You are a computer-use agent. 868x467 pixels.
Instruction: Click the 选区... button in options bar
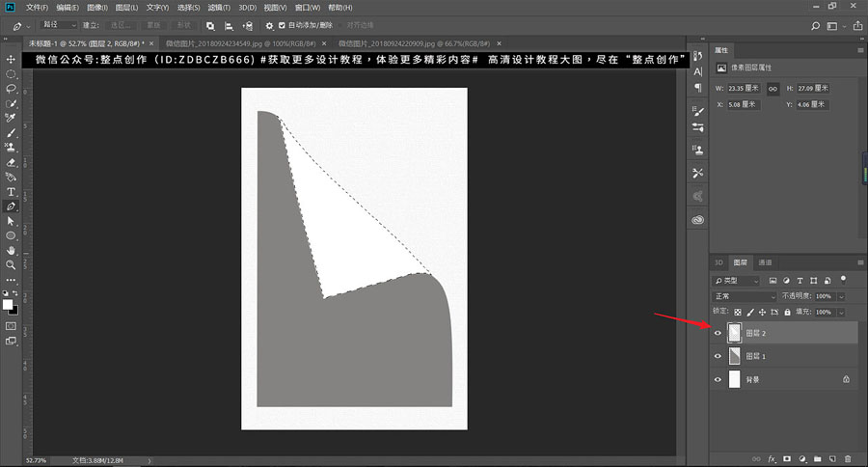tap(121, 25)
